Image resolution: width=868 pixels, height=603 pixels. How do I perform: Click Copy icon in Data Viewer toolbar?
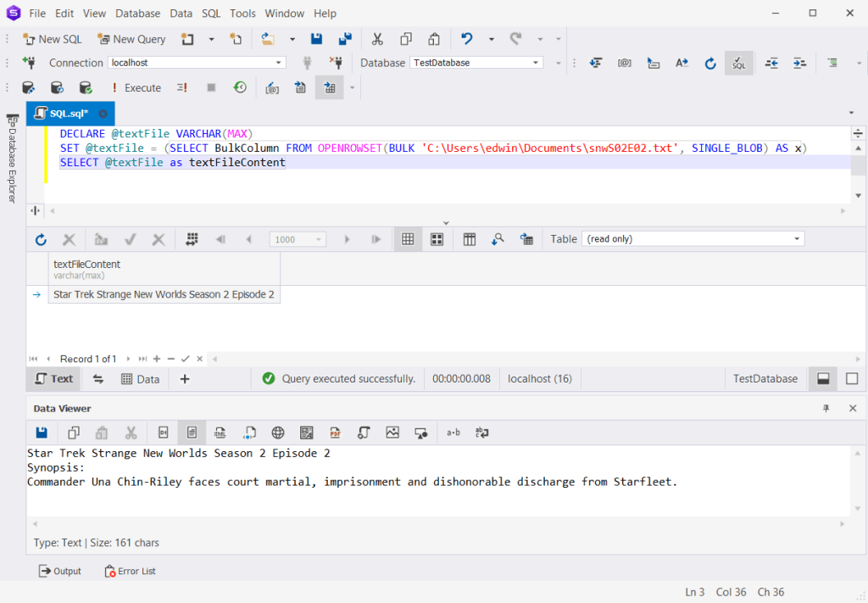(x=73, y=433)
